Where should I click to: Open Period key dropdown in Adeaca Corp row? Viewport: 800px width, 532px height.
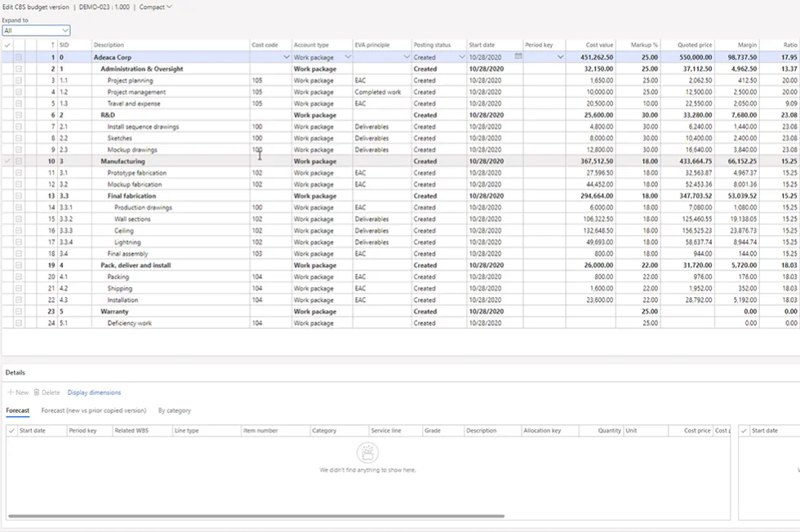pyautogui.click(x=560, y=57)
